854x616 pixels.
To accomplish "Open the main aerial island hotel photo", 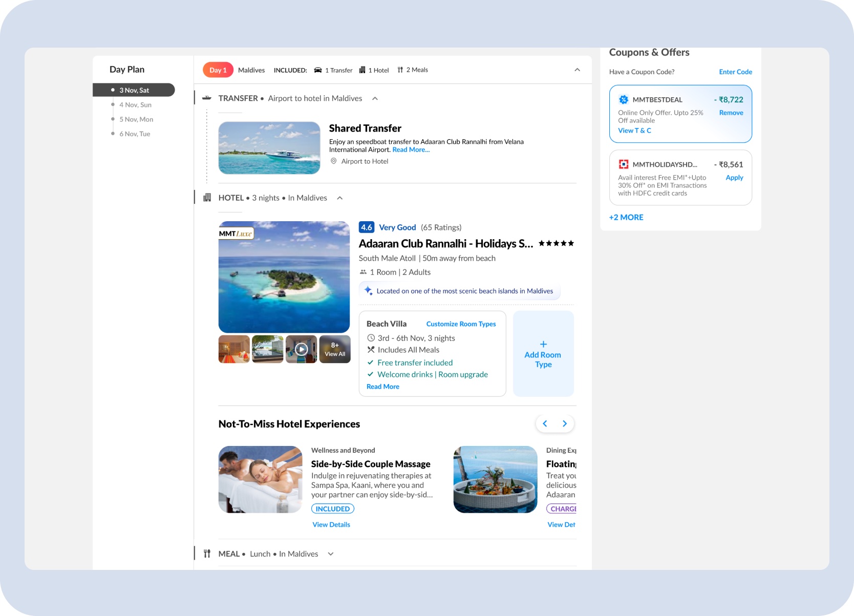I will coord(284,277).
